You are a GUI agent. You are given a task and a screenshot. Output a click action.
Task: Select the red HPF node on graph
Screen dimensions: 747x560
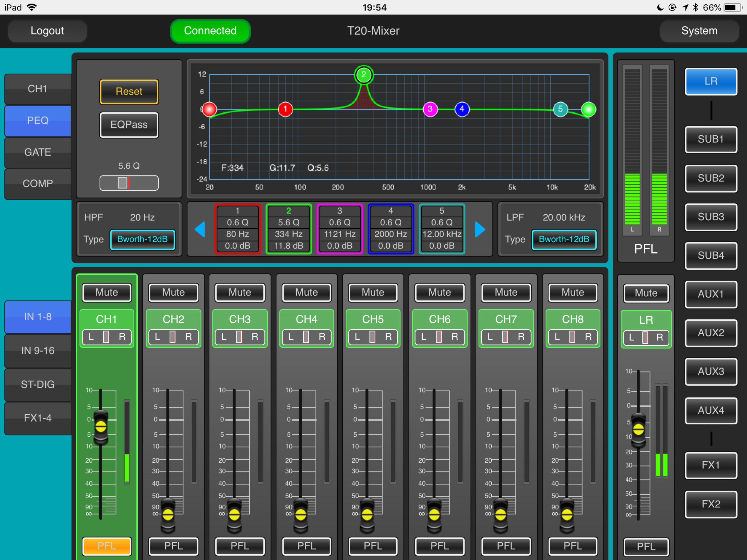pyautogui.click(x=209, y=109)
